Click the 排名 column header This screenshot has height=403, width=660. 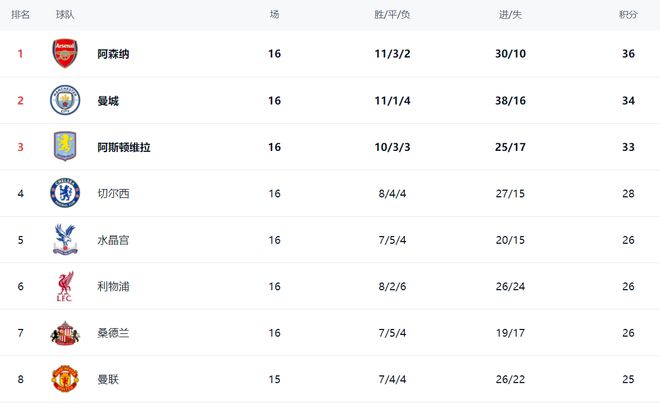click(x=20, y=15)
